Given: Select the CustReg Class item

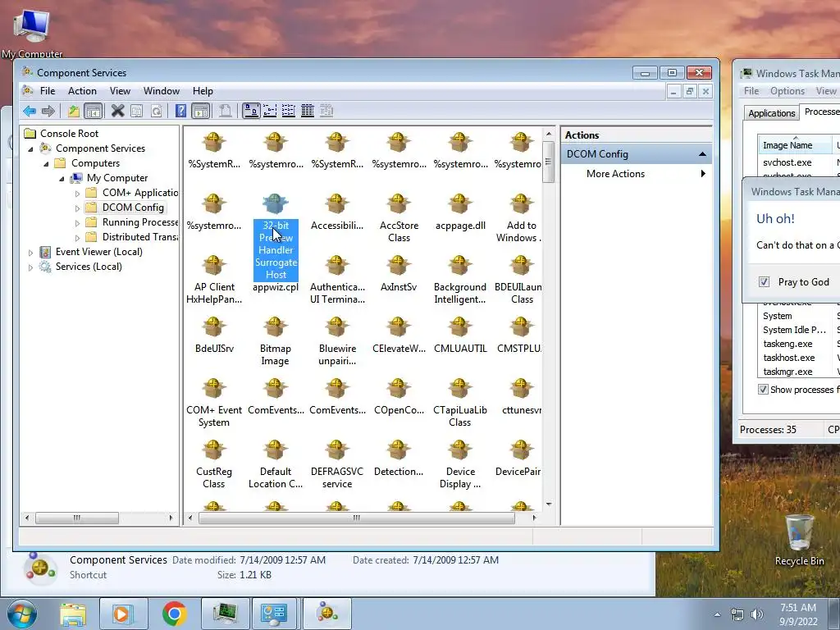Looking at the screenshot, I should (214, 465).
